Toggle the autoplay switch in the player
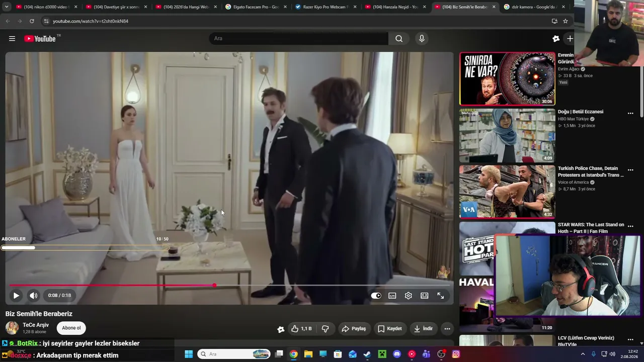This screenshot has height=362, width=644. click(376, 296)
